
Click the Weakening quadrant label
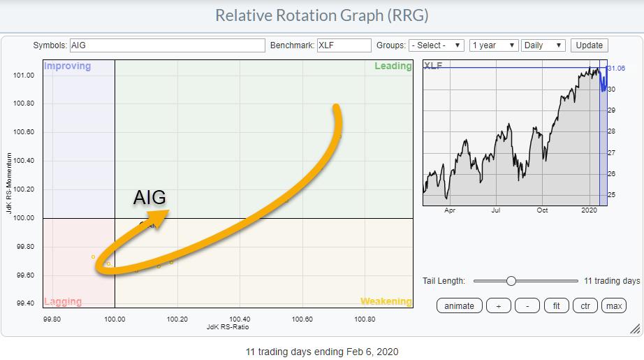tap(386, 301)
